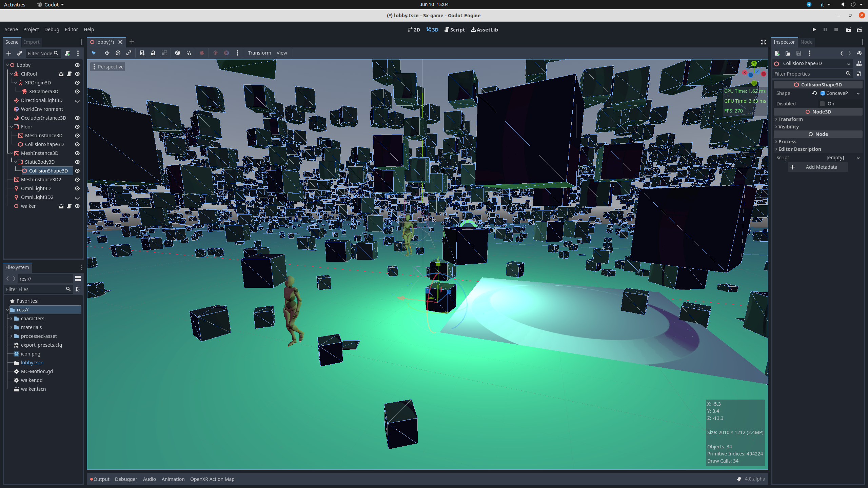Click the Play project button
Screen dimensions: 868x488
(814, 30)
